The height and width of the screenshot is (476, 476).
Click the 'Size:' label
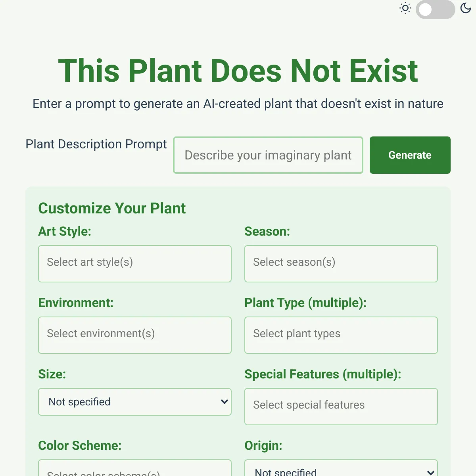coord(52,374)
